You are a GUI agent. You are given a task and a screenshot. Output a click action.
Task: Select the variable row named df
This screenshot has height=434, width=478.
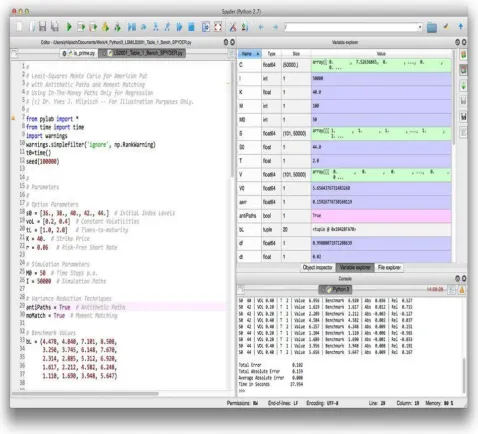[x=344, y=243]
